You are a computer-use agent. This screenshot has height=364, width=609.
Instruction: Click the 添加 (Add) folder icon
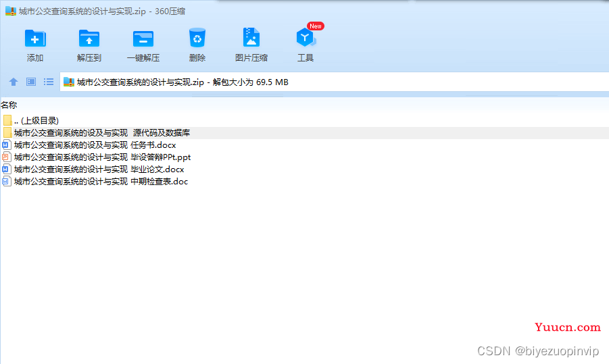pyautogui.click(x=35, y=38)
